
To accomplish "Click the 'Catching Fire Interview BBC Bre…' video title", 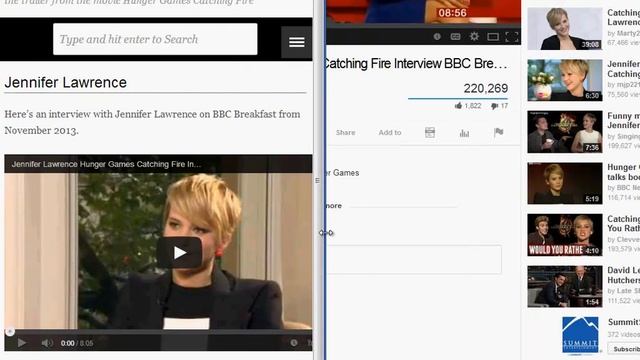I will pos(416,64).
